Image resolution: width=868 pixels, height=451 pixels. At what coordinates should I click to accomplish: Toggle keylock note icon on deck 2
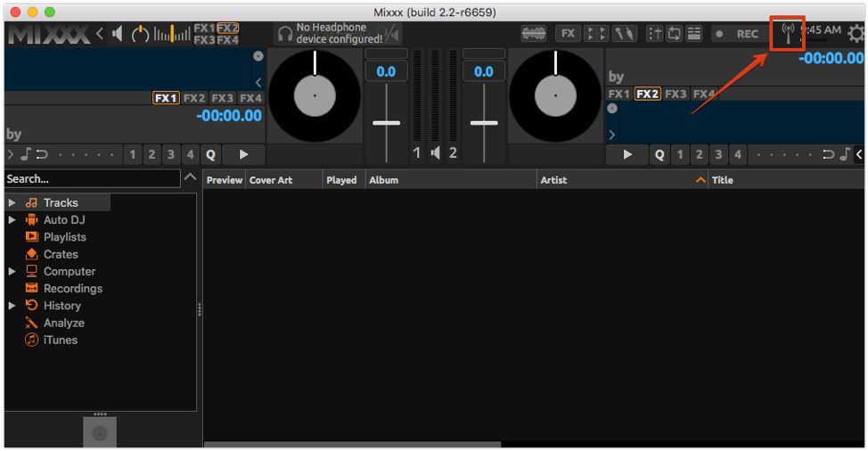pyautogui.click(x=844, y=154)
